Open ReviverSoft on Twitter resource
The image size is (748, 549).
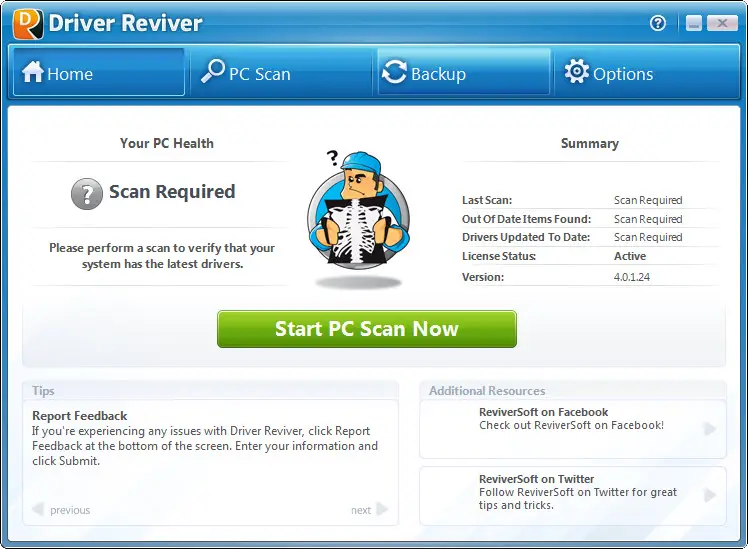(x=572, y=496)
